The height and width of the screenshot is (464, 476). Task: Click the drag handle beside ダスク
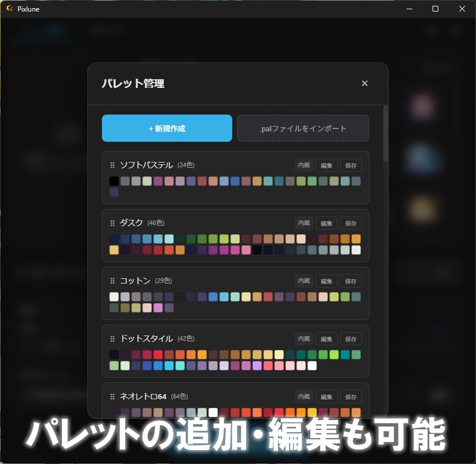coord(112,223)
